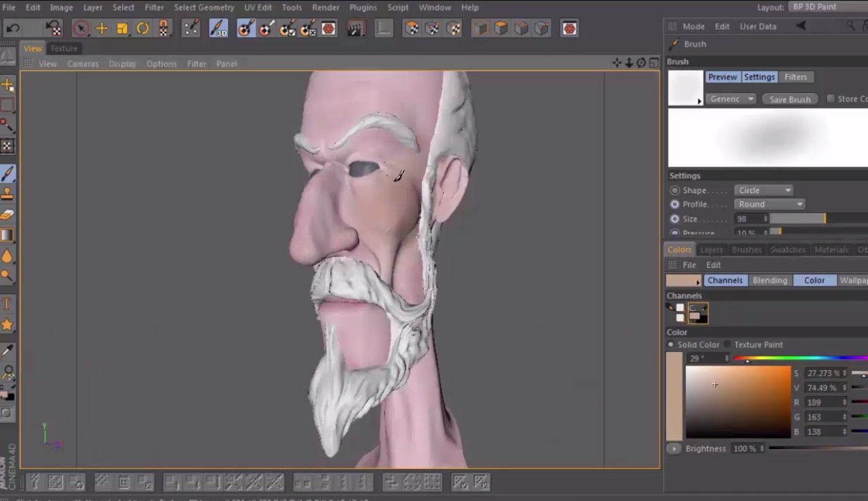Select the Blur droplet tool in left toolbar
Viewport: 868px width, 501px height.
pos(7,256)
